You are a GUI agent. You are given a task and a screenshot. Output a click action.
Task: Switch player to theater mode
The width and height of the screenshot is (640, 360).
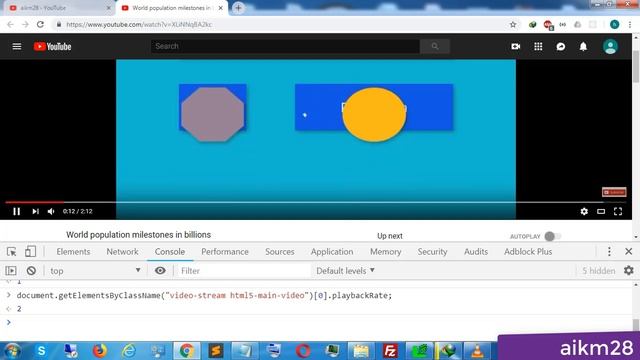click(601, 211)
